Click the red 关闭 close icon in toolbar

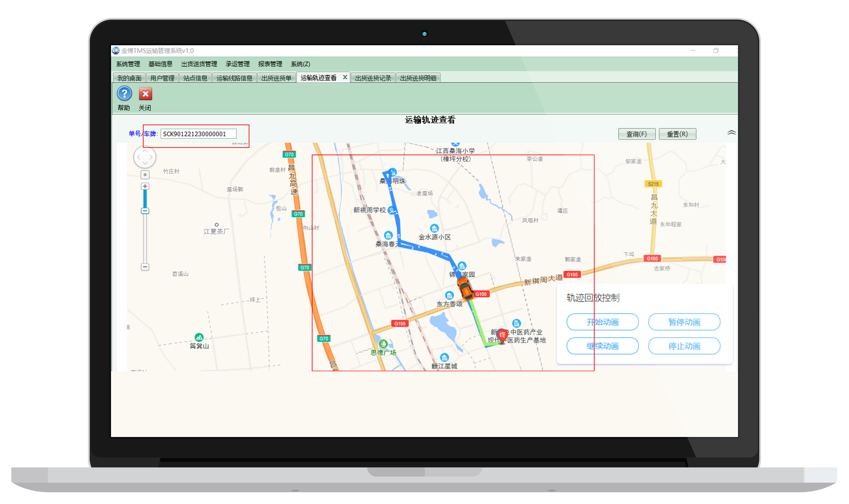pyautogui.click(x=145, y=94)
